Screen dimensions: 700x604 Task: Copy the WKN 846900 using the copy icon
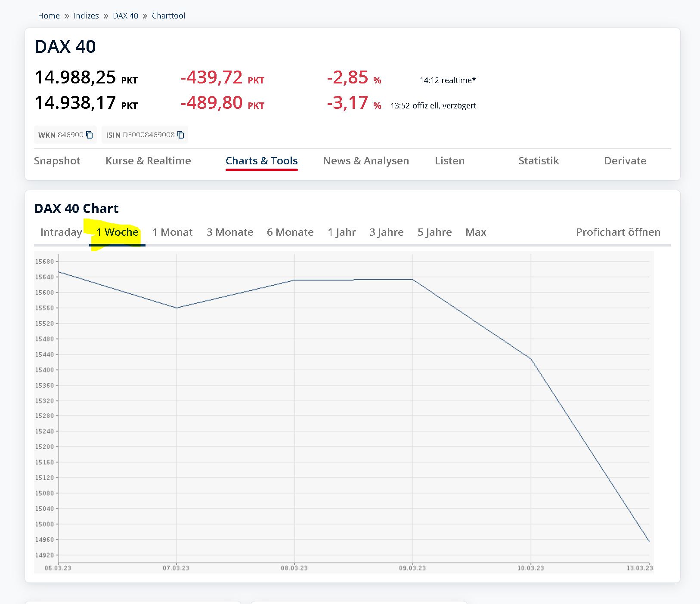pyautogui.click(x=90, y=135)
